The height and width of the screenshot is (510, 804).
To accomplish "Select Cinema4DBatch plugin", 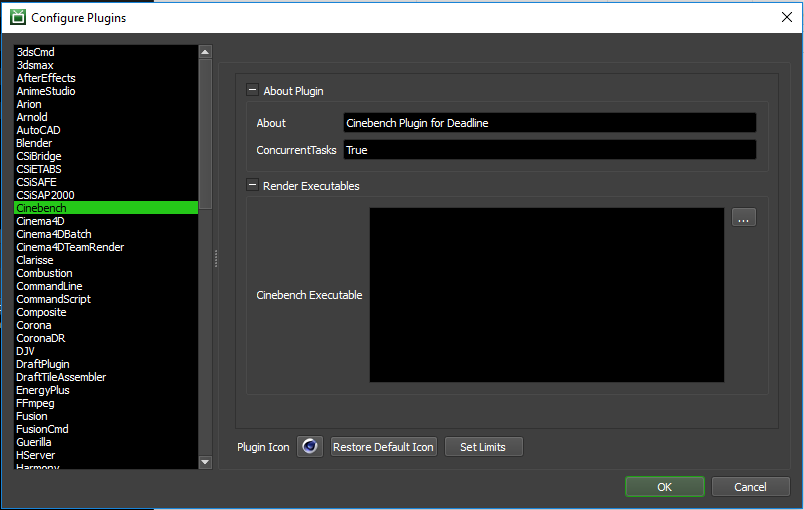I will coord(106,234).
